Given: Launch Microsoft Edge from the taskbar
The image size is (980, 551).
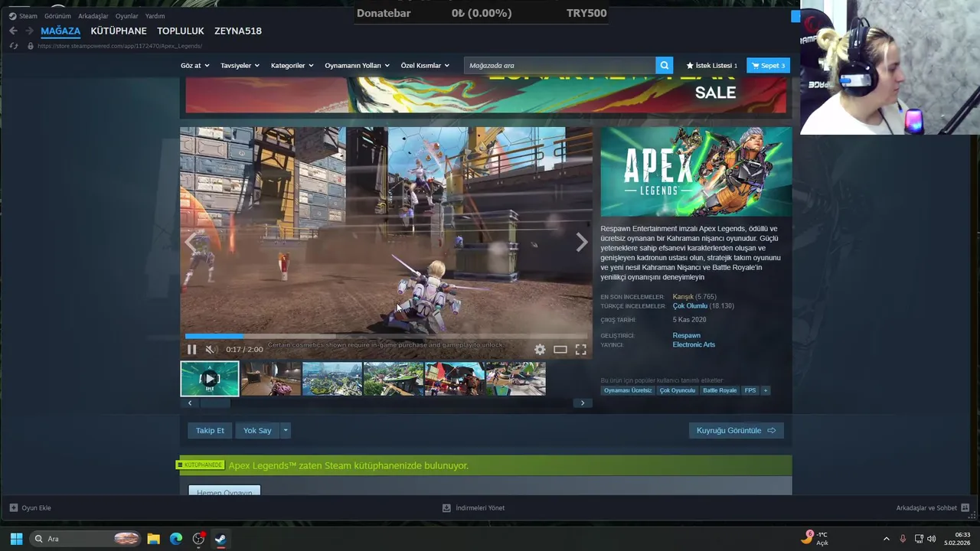Looking at the screenshot, I should tap(176, 539).
